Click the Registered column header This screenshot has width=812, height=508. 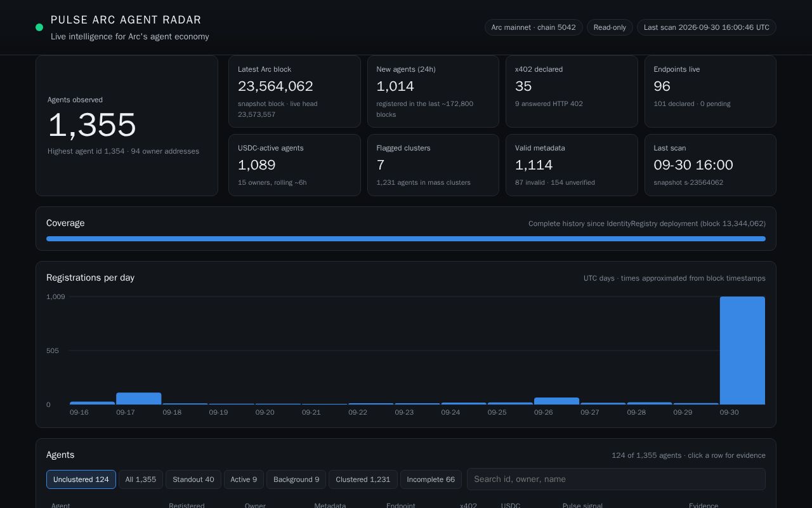187,505
